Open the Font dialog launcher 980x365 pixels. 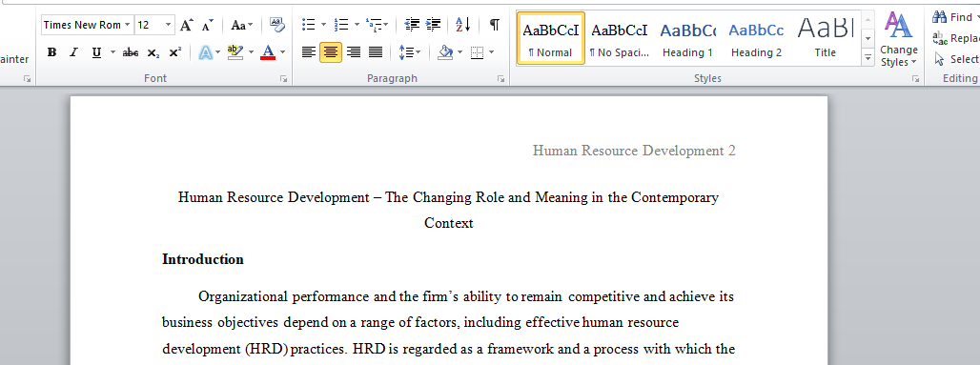click(x=284, y=79)
